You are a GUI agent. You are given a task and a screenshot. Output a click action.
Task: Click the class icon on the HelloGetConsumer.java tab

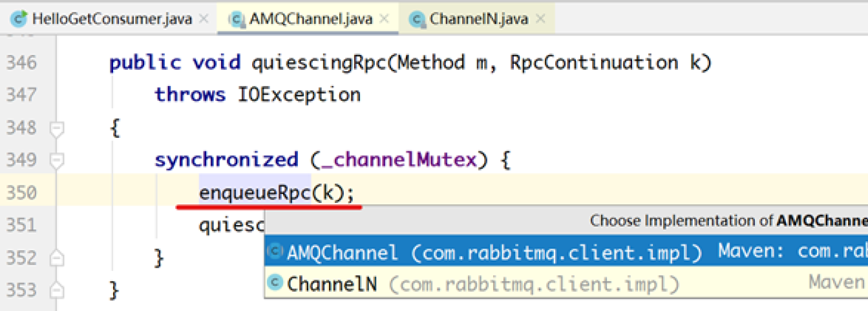tap(19, 19)
